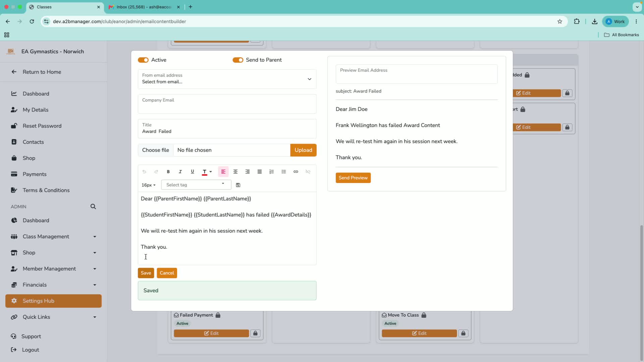
Task: Click the Preview Email Address field
Action: pyautogui.click(x=416, y=74)
